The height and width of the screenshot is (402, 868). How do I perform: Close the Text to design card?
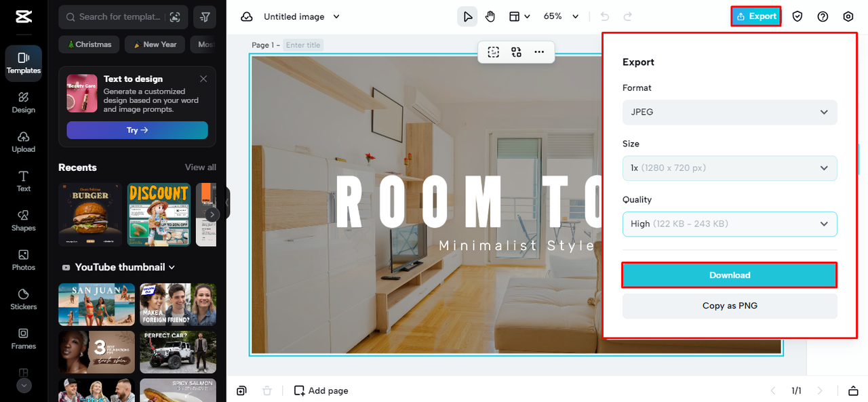point(203,79)
